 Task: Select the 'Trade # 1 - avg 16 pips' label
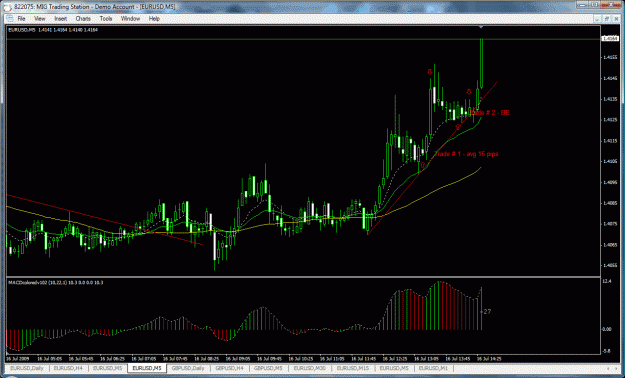(466, 154)
